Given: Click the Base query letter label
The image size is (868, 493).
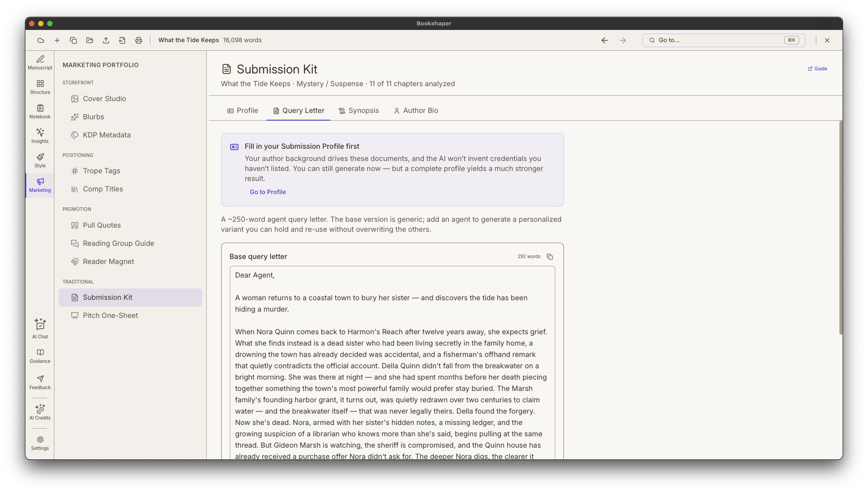Looking at the screenshot, I should tap(258, 257).
